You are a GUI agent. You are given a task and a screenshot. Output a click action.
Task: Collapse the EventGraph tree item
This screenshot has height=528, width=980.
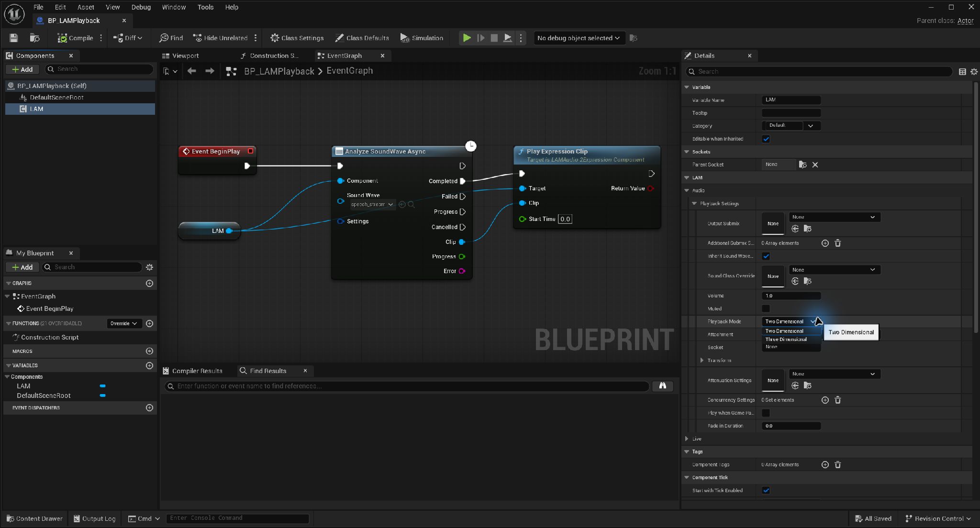pyautogui.click(x=8, y=296)
